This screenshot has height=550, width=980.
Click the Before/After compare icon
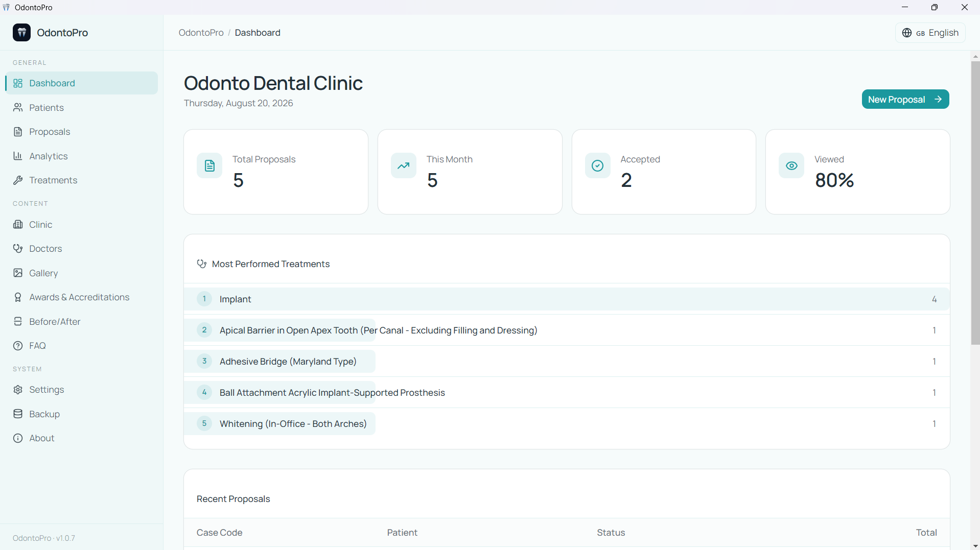(x=18, y=321)
